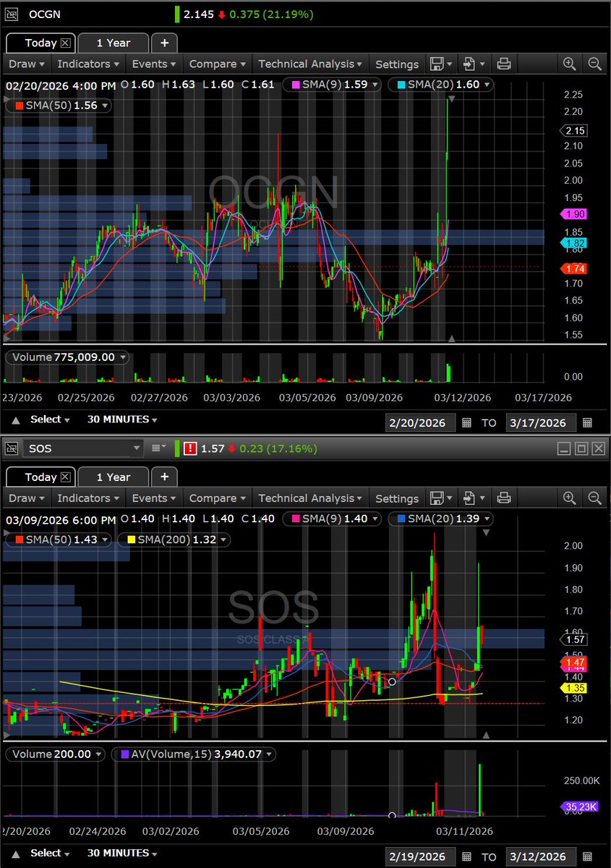
Task: Open the list menu icon beside SOS symbol
Action: tap(159, 448)
